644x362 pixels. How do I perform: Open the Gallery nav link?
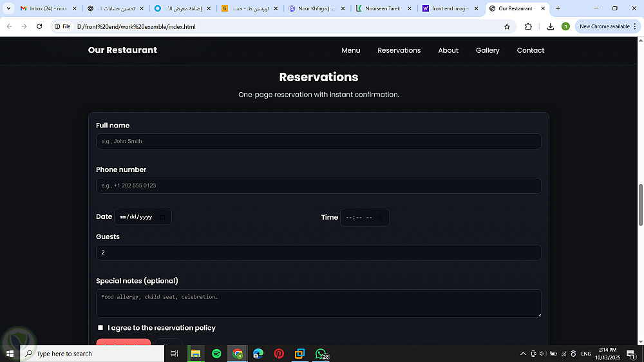488,50
